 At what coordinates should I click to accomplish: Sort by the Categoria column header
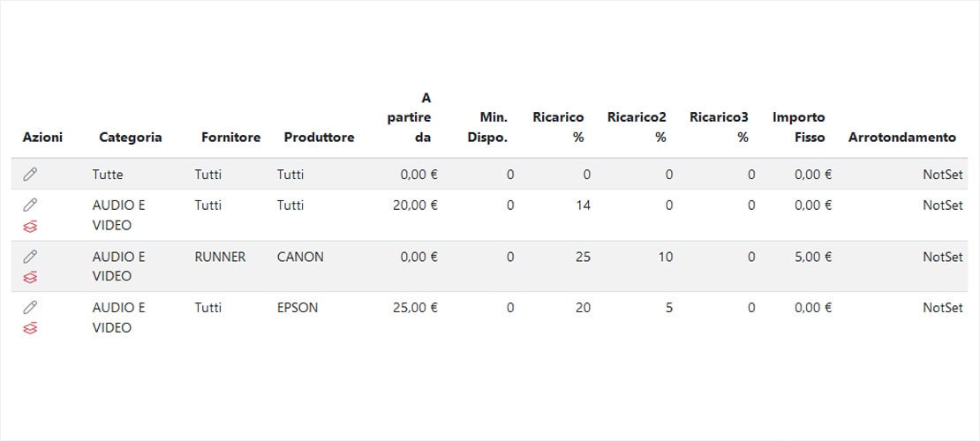point(130,138)
